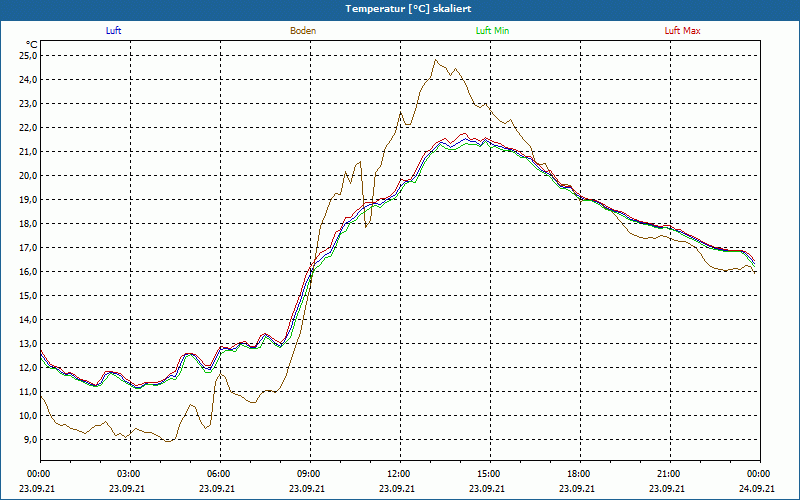Click the 16,0 y-axis label

27,271
